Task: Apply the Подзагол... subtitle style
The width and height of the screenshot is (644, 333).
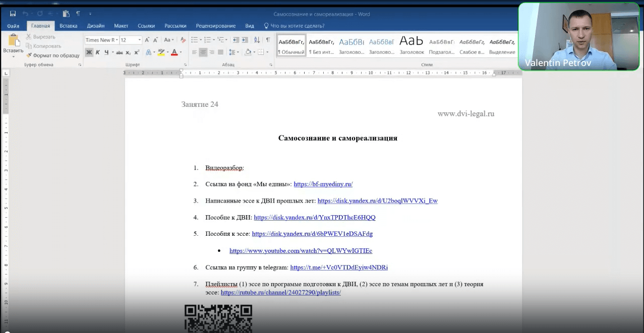Action: click(442, 45)
